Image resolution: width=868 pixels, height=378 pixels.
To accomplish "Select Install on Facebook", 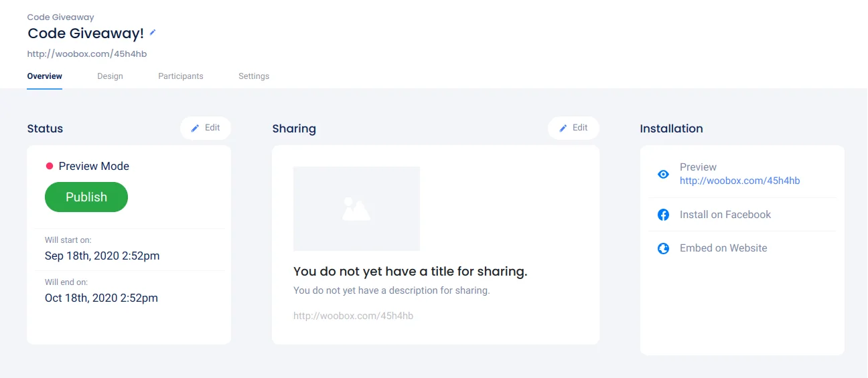I will (x=725, y=215).
